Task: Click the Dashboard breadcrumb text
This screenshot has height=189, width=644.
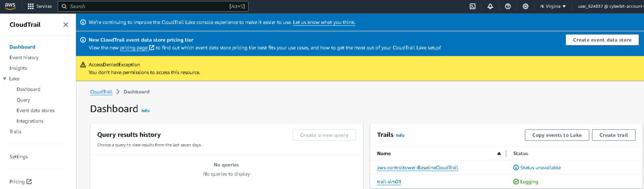Action: (136, 92)
